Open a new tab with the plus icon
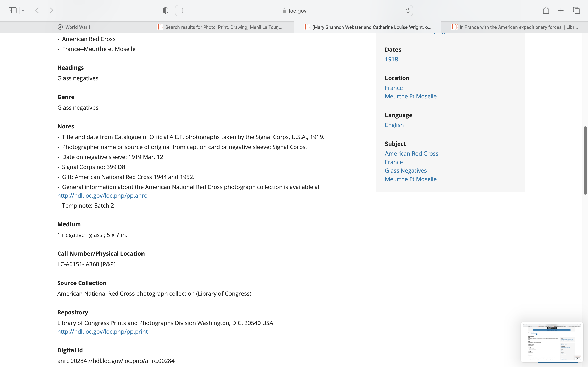The width and height of the screenshot is (588, 367). (561, 10)
